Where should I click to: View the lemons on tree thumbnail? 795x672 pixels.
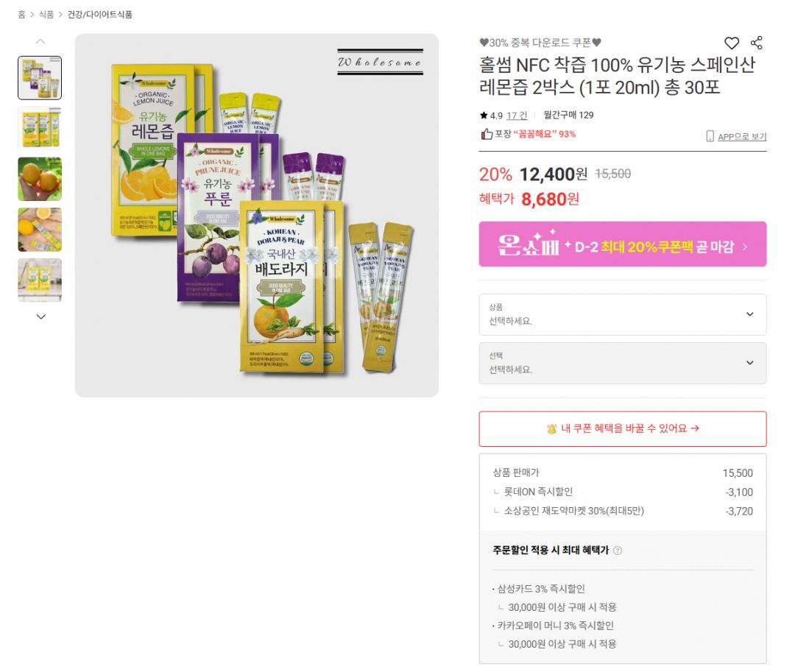pyautogui.click(x=40, y=179)
